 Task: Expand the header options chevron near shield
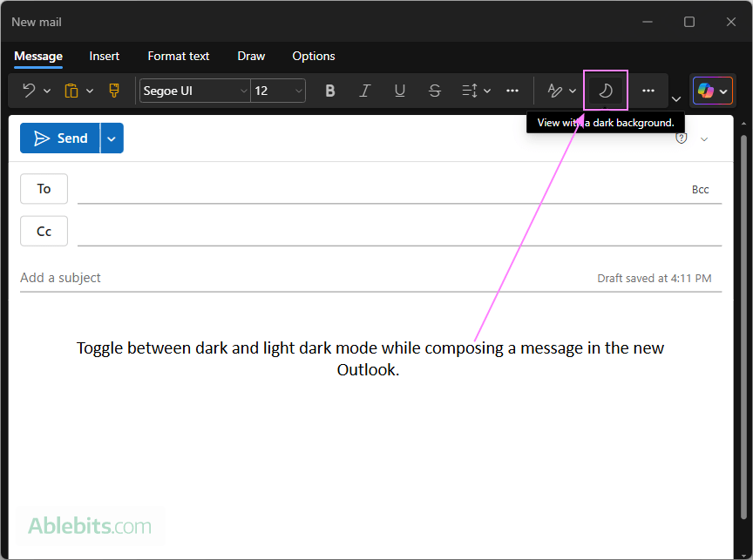point(704,139)
